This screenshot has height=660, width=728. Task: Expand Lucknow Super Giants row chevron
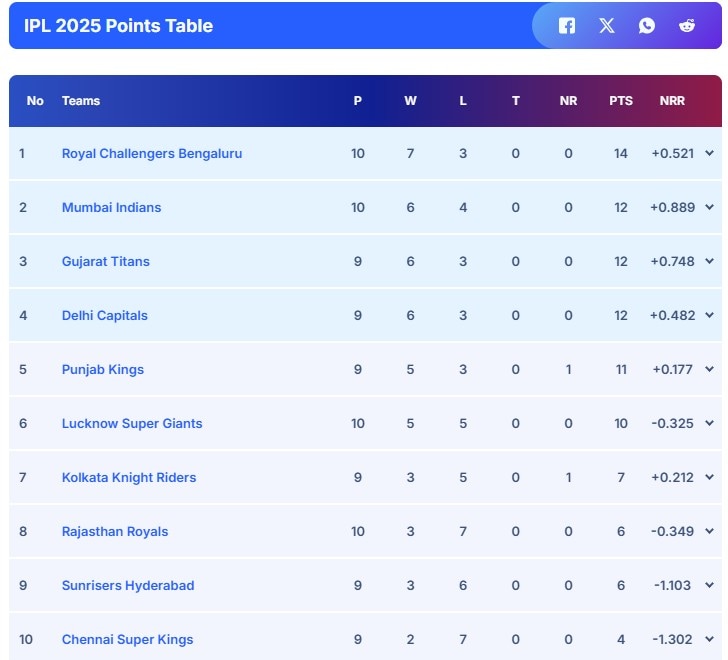point(710,423)
